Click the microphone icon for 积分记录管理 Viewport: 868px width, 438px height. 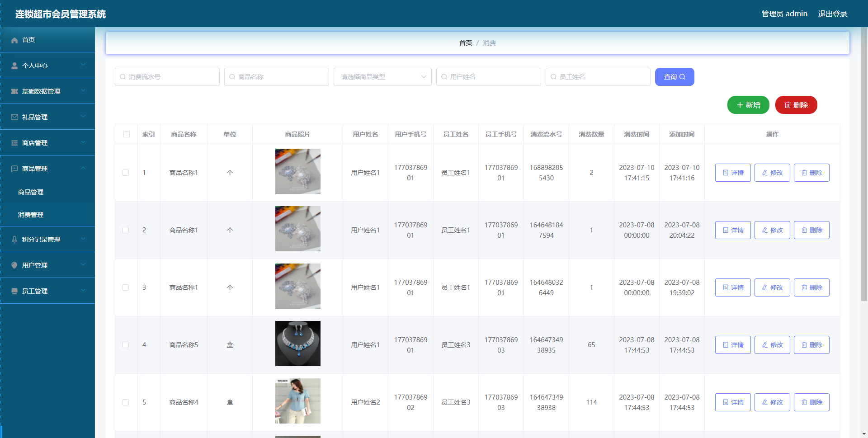tap(14, 240)
